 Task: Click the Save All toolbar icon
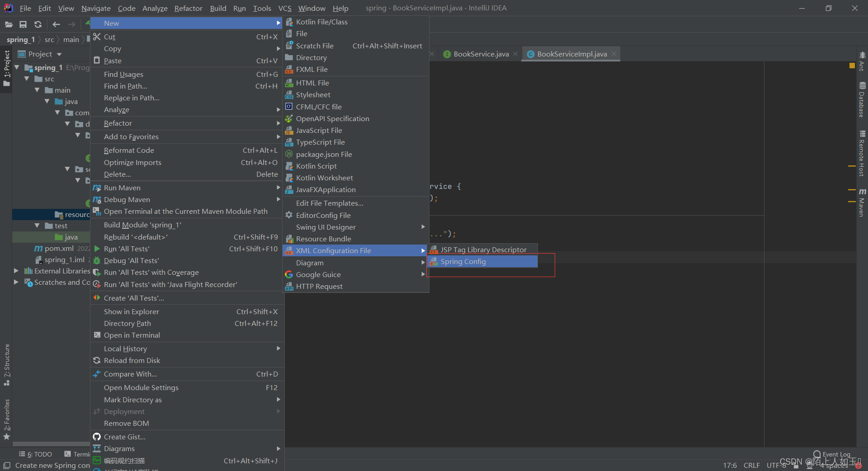tap(23, 24)
